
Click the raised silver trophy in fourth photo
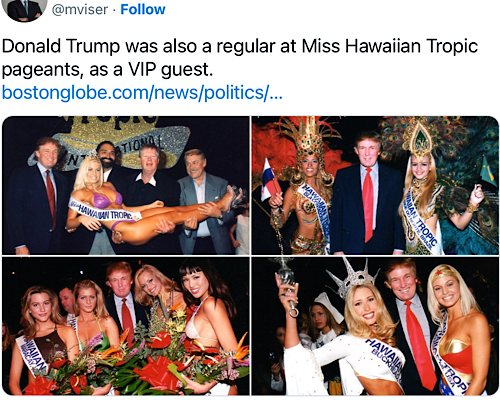point(288,285)
